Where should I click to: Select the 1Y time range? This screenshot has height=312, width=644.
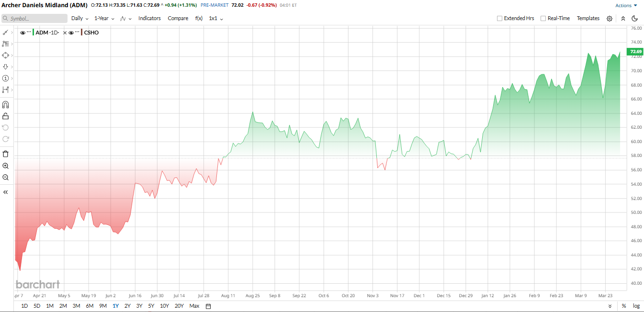115,306
